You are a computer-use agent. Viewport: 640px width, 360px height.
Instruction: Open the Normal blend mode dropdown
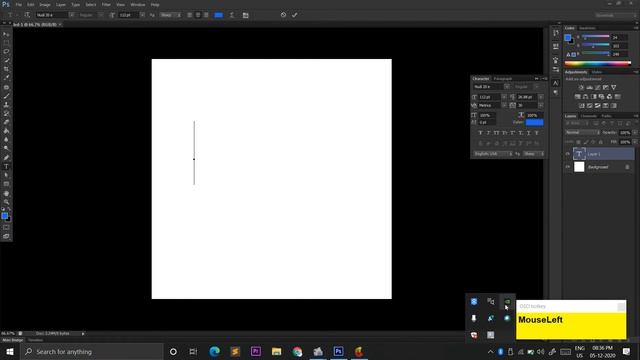[582, 132]
